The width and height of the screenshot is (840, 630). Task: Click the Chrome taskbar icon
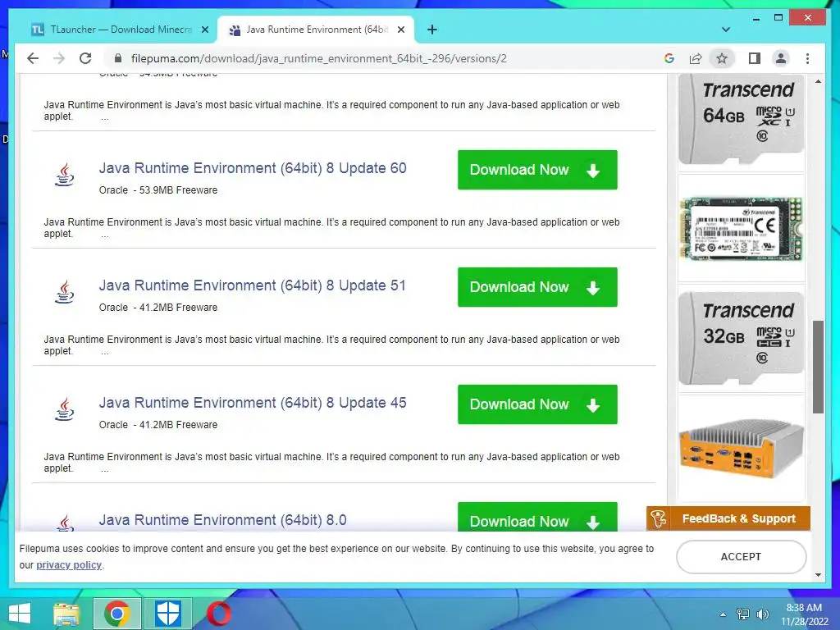[117, 614]
